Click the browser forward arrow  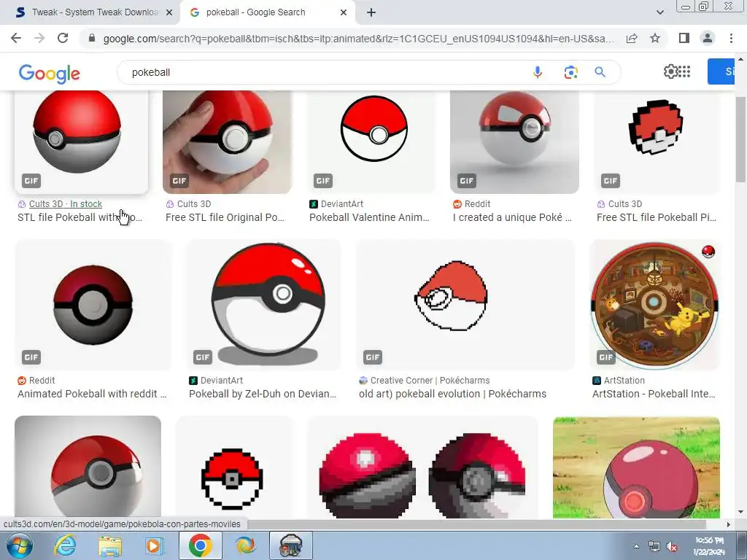click(39, 38)
